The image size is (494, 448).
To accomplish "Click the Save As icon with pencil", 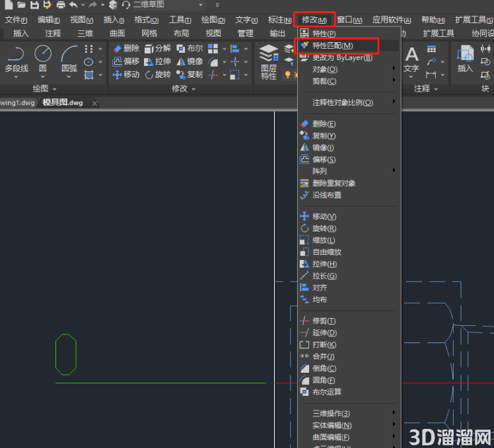I will (x=48, y=5).
